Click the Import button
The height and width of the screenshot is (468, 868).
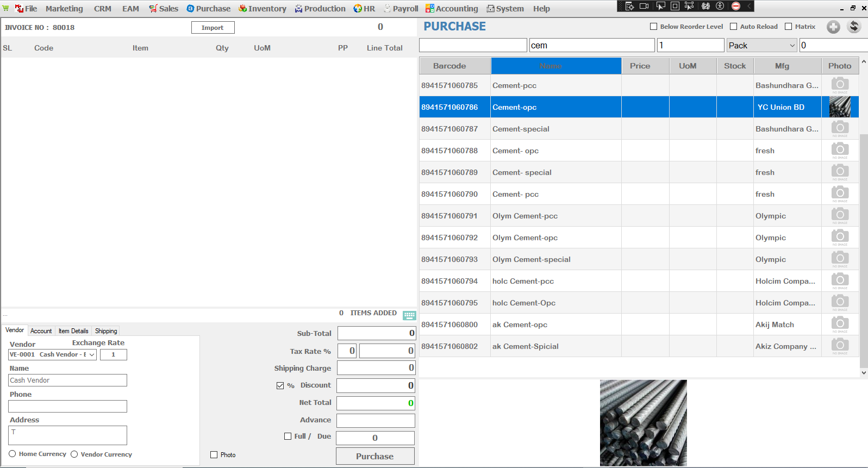pos(213,28)
